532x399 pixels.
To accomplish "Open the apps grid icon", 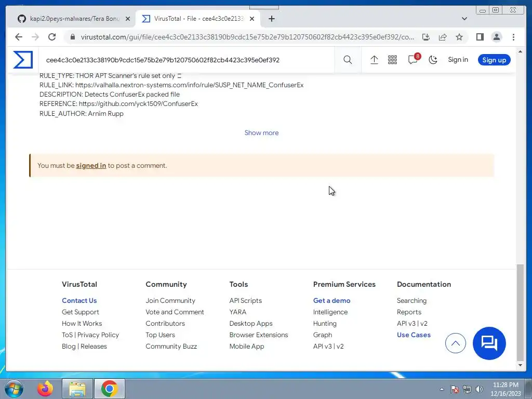I will click(x=392, y=60).
